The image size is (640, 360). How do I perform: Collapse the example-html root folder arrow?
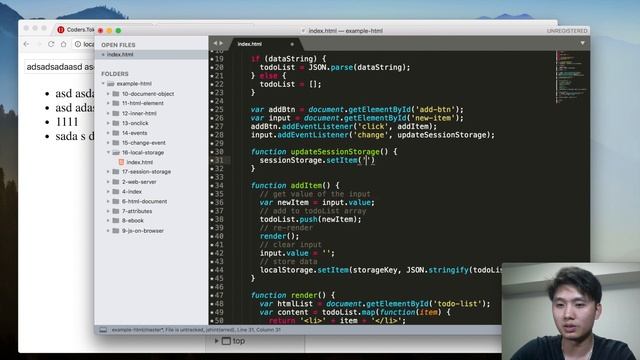click(103, 84)
